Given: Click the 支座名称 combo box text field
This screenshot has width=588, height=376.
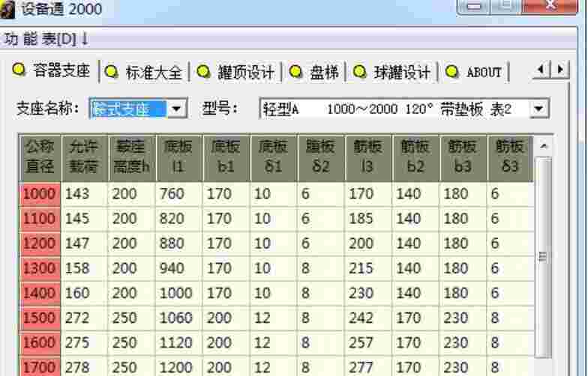Looking at the screenshot, I should 128,109.
